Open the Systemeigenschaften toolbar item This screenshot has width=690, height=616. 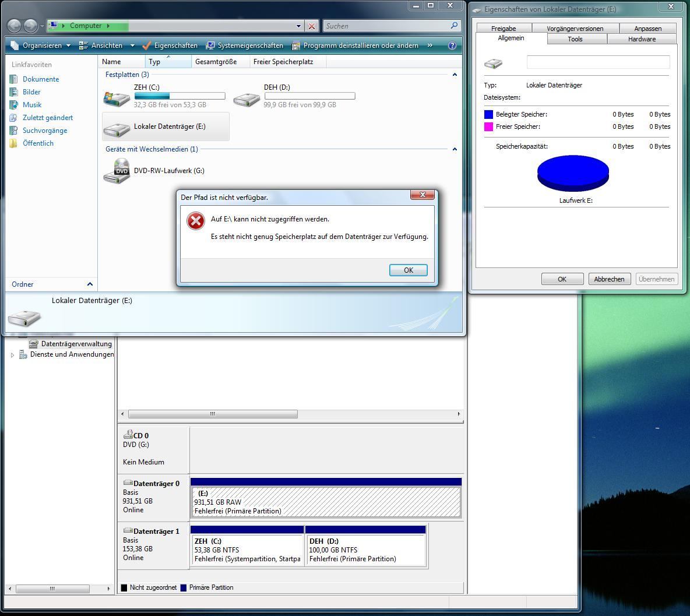tap(245, 45)
